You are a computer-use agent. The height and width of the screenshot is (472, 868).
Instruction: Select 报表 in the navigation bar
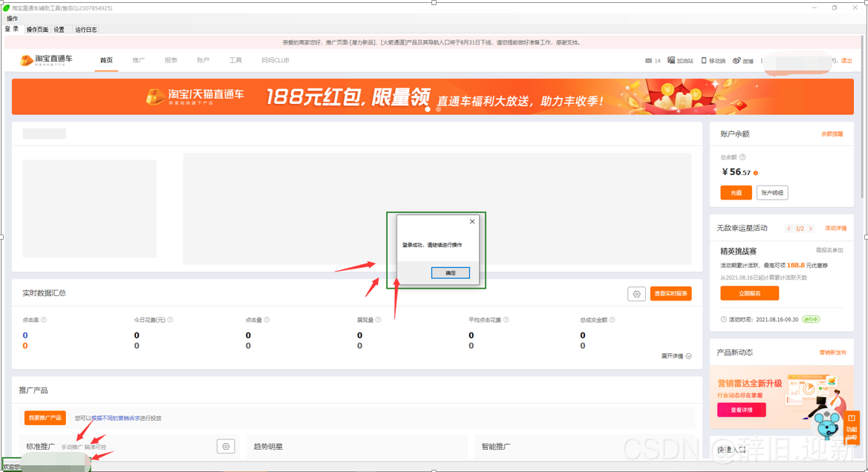pyautogui.click(x=171, y=60)
